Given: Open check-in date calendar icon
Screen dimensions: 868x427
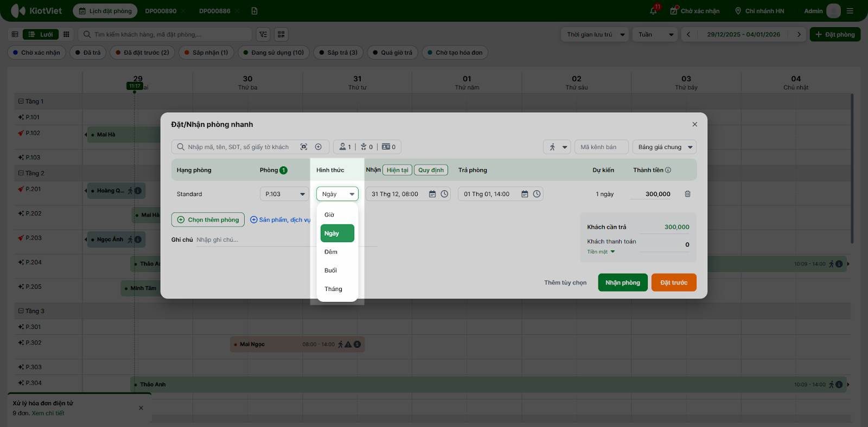Looking at the screenshot, I should point(432,194).
